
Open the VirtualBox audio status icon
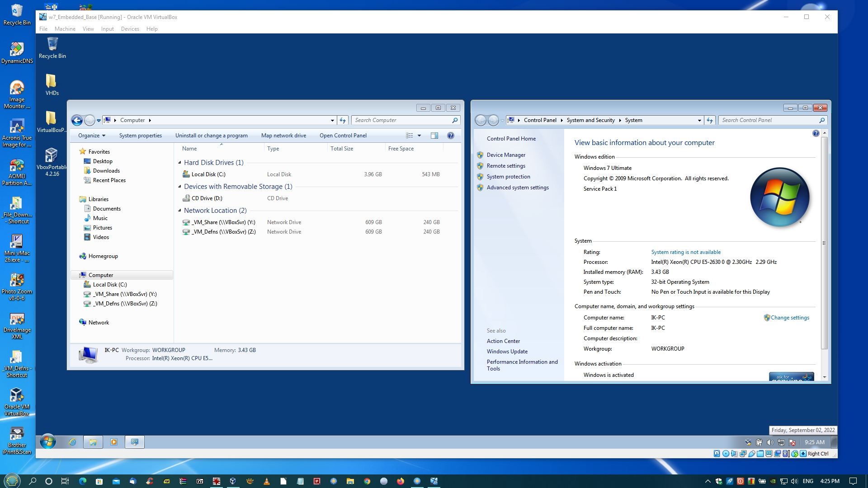[x=734, y=454]
